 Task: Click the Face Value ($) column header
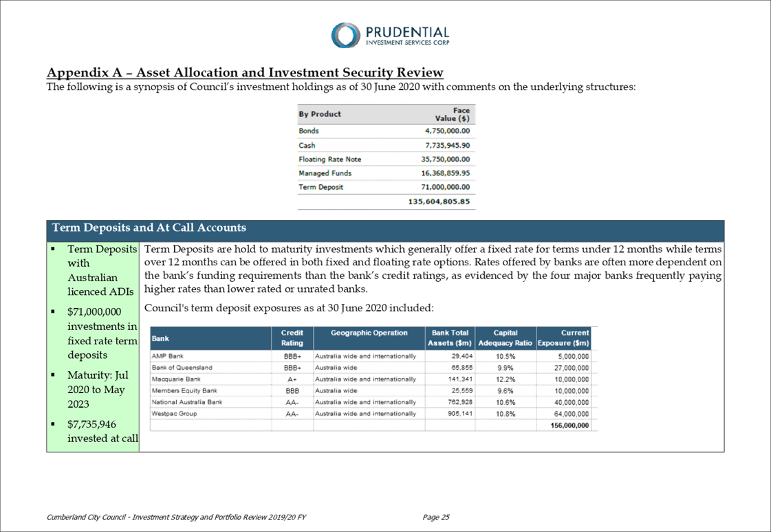click(x=453, y=115)
